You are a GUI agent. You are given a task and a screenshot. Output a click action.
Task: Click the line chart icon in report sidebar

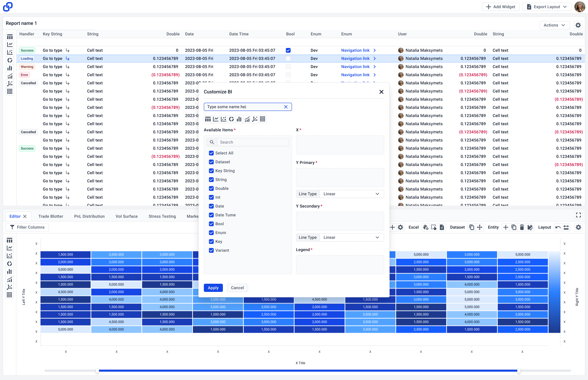pos(10,45)
